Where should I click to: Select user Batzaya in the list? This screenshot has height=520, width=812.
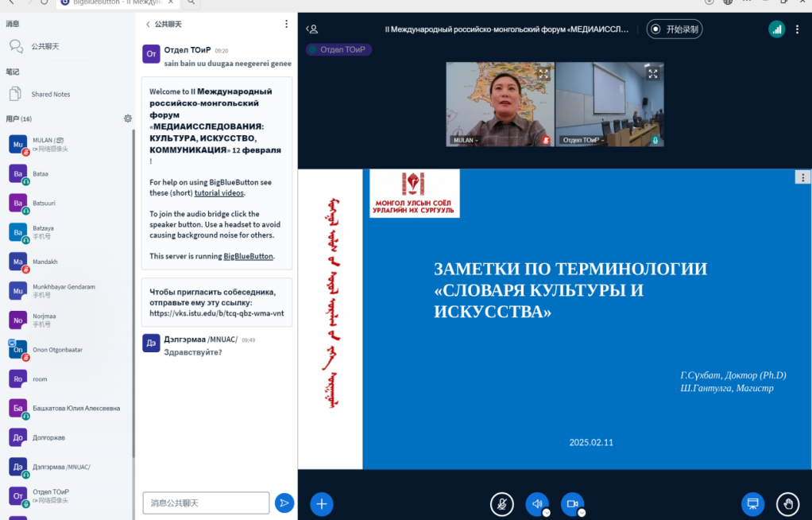pos(68,232)
